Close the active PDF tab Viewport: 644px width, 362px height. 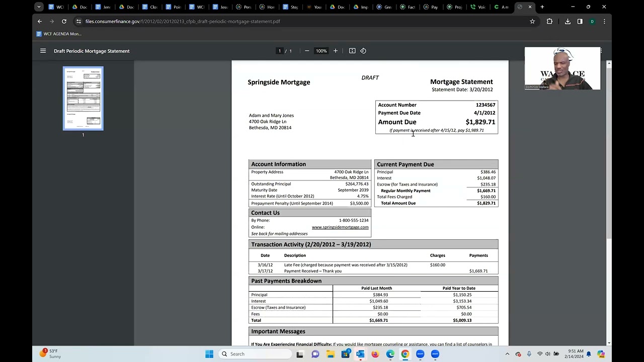(530, 7)
